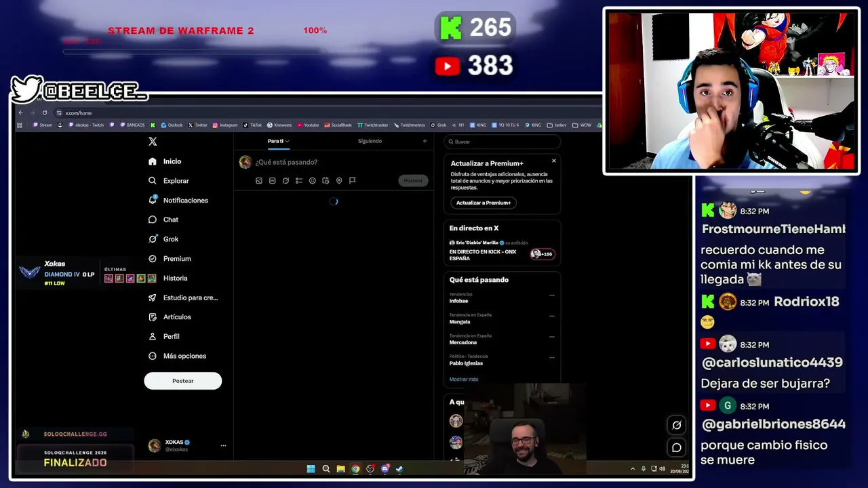
Task: Go to Perfil page
Action: click(164, 336)
